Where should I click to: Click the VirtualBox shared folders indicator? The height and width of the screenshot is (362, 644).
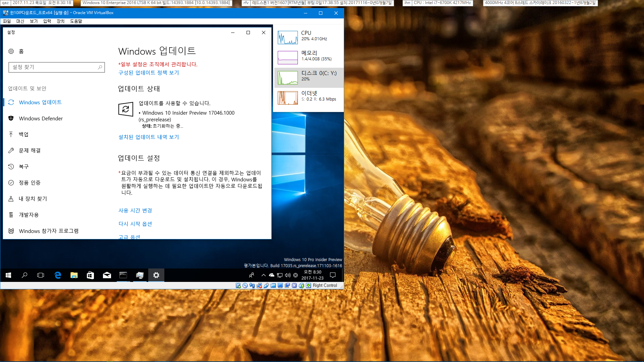click(x=273, y=286)
